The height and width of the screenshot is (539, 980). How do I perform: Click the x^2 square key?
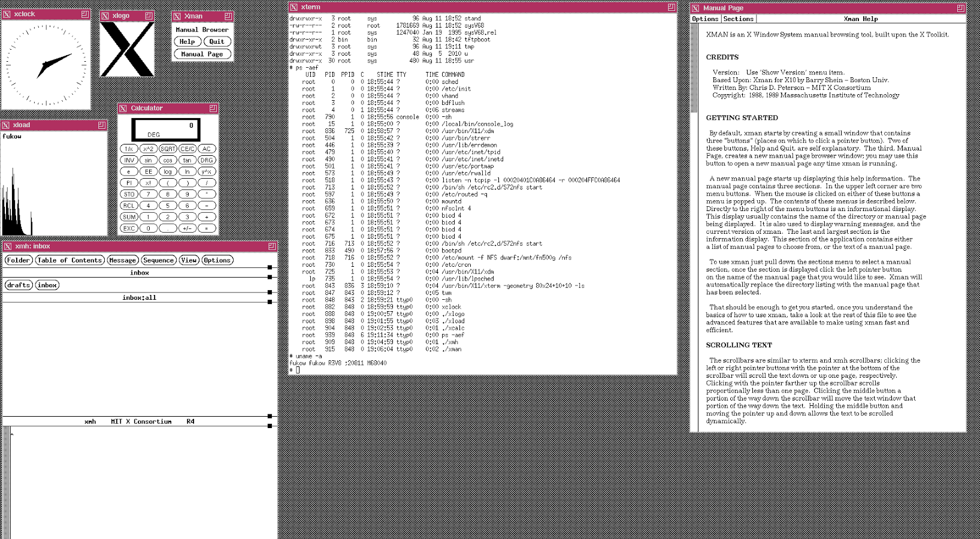point(149,149)
